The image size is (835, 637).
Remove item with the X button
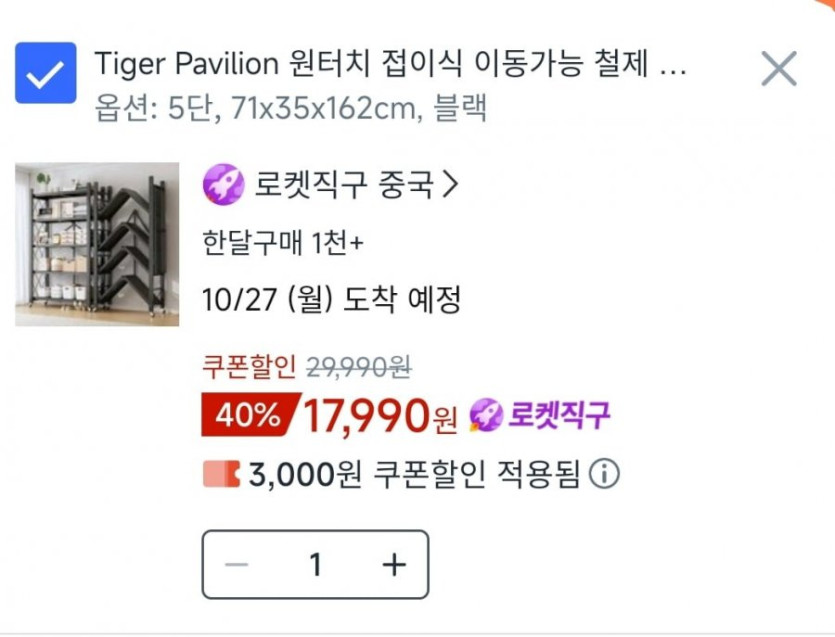click(779, 69)
